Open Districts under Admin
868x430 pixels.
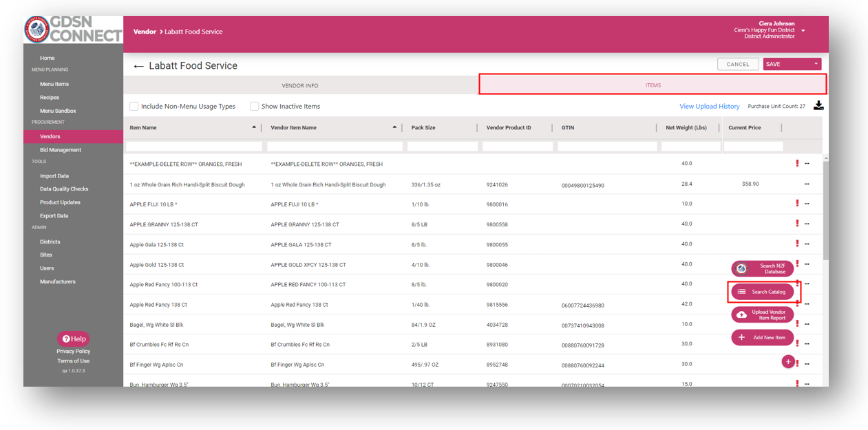click(50, 242)
